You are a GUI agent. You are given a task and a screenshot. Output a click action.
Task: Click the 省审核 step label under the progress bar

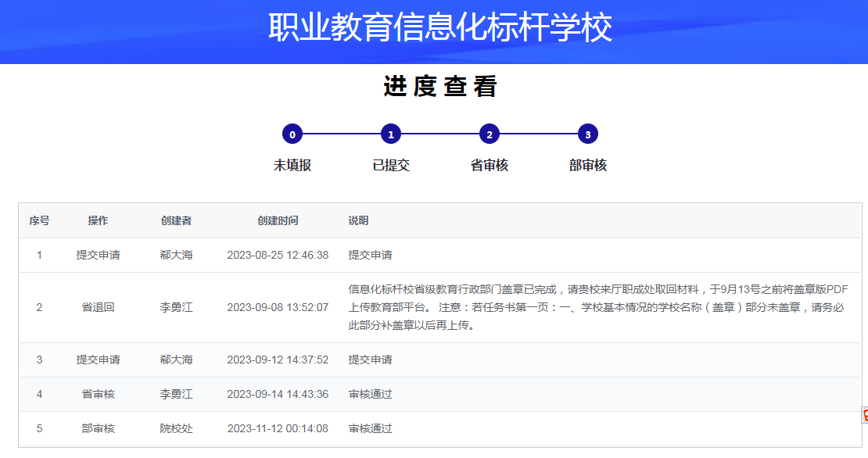[x=490, y=166]
